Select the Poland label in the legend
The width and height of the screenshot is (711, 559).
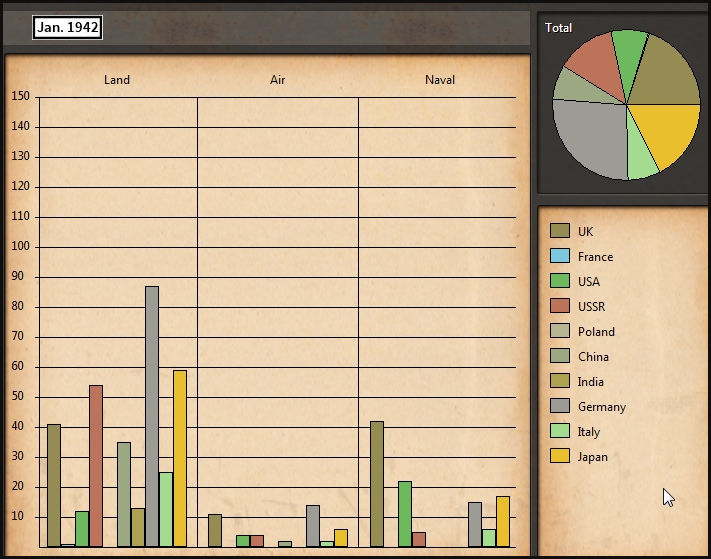tap(596, 332)
